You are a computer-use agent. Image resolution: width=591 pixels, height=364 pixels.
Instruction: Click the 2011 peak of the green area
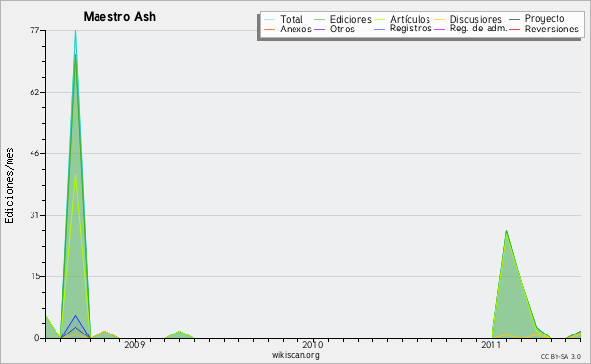(507, 231)
